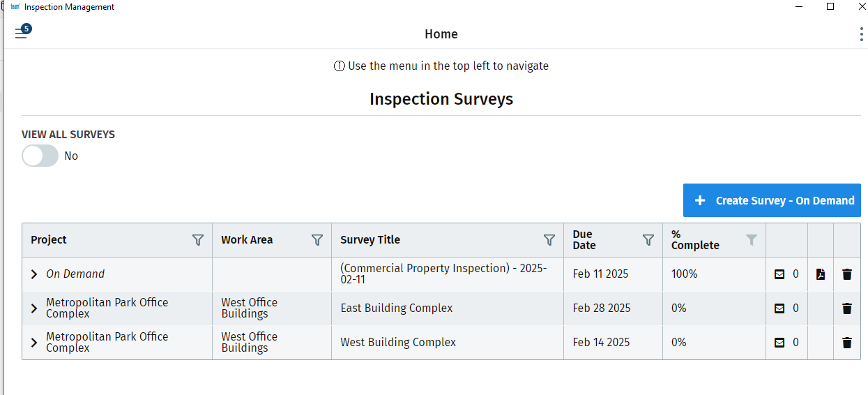Click Create Survey - On Demand button

click(x=772, y=200)
